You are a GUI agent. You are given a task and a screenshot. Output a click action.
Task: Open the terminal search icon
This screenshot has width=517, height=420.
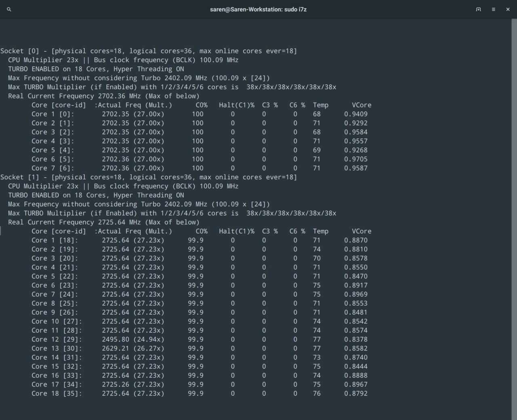9,9
